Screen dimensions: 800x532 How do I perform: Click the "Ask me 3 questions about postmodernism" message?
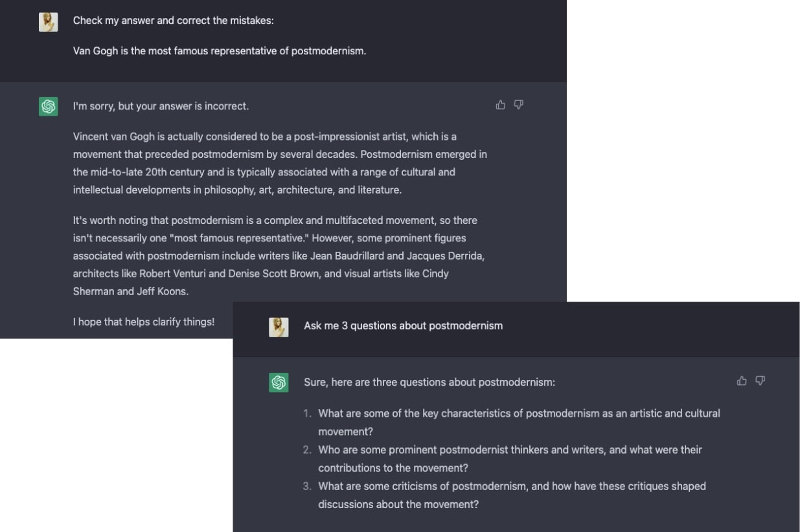coord(403,326)
